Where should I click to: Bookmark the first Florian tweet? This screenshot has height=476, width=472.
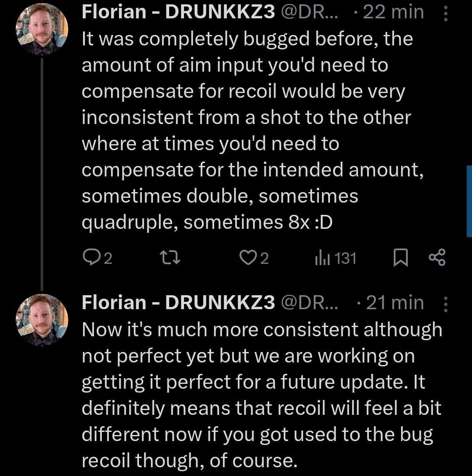(x=400, y=258)
